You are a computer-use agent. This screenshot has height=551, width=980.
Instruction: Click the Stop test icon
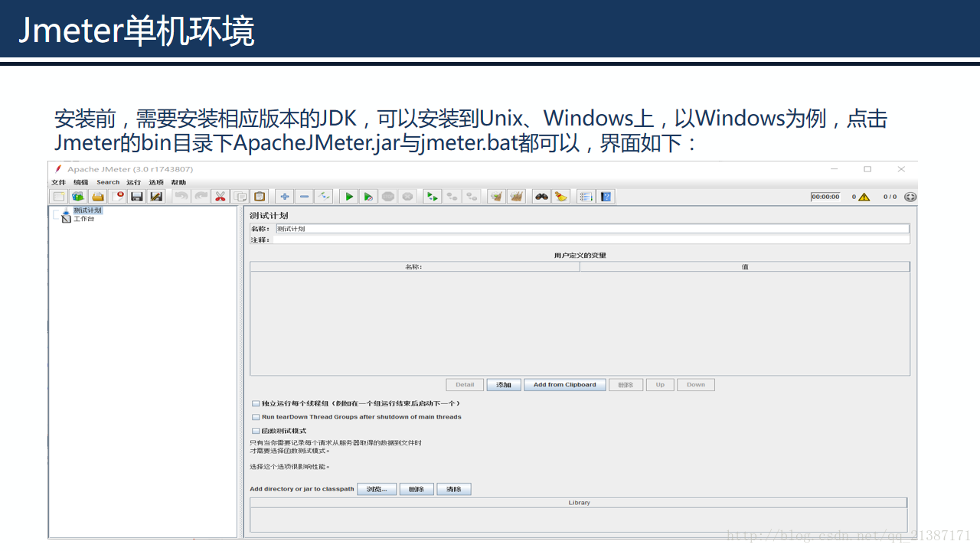pos(388,197)
